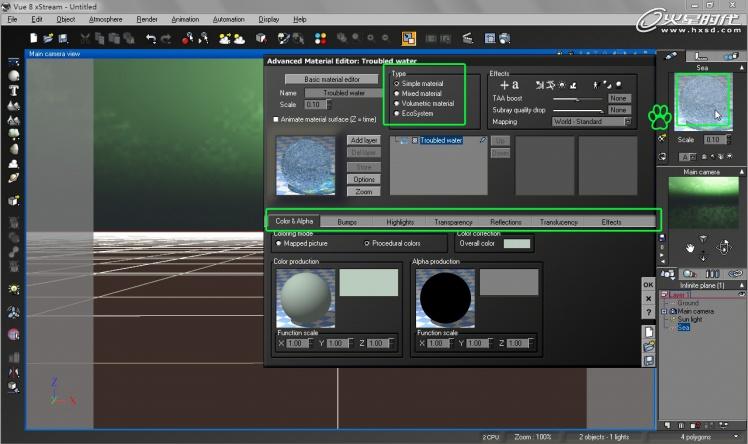Collapse the Infinite plane panel arrow
The image size is (748, 444).
742,285
